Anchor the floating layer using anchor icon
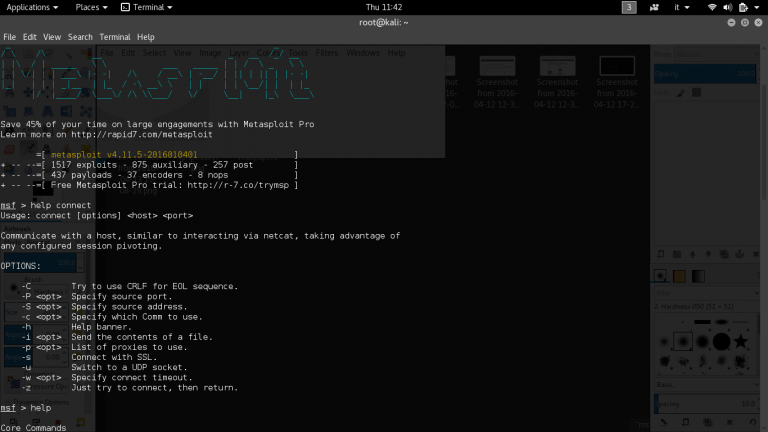Image resolution: width=768 pixels, height=432 pixels. [740, 254]
